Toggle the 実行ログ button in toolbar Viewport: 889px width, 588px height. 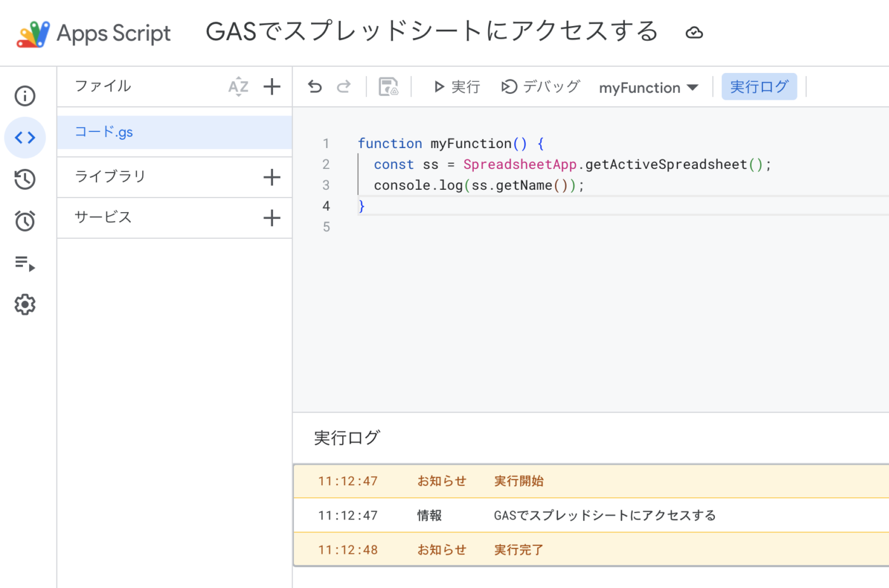(759, 87)
